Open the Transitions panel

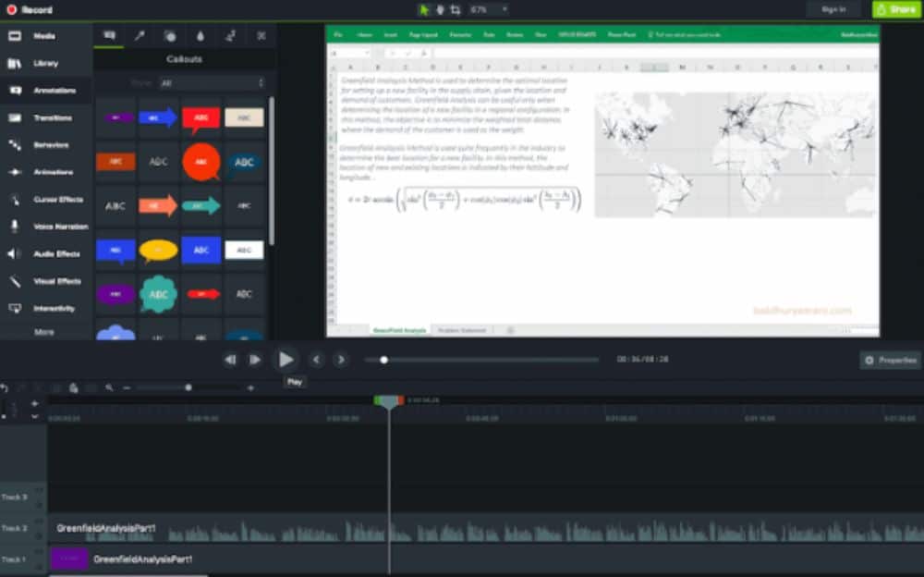pyautogui.click(x=44, y=118)
